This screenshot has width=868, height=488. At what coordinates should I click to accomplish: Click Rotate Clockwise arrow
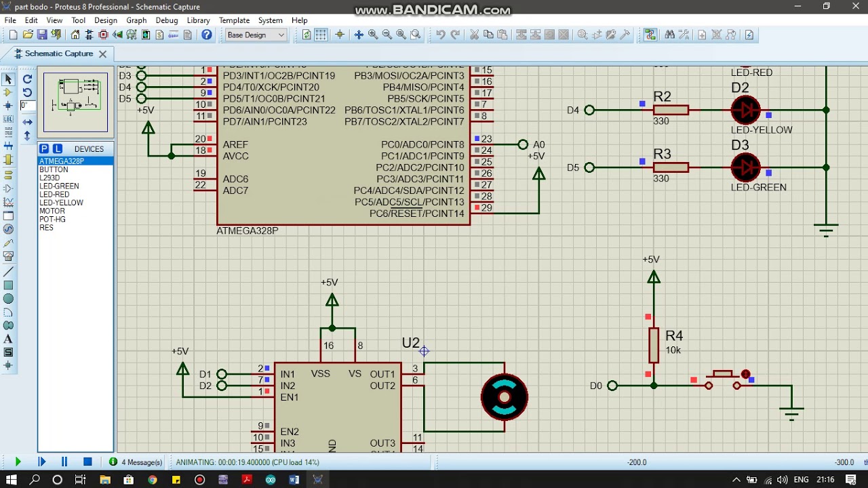pyautogui.click(x=28, y=79)
